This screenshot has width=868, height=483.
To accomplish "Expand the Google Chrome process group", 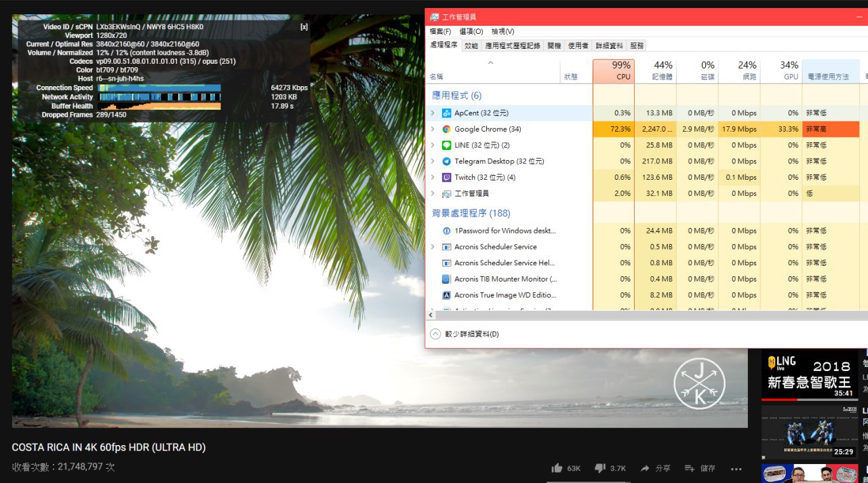I will click(433, 129).
